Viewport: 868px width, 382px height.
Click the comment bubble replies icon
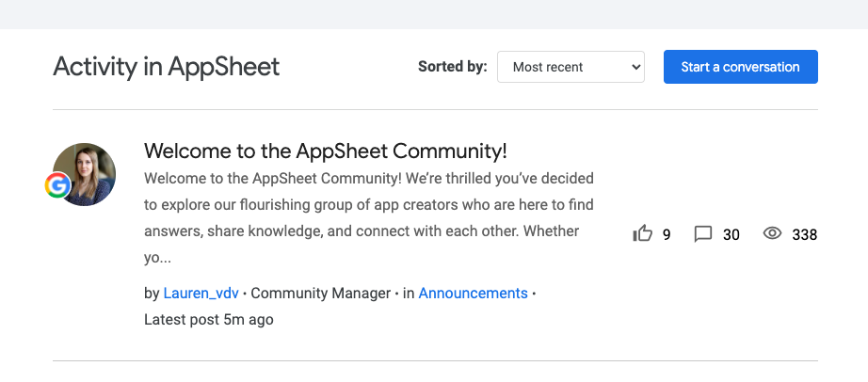(702, 234)
